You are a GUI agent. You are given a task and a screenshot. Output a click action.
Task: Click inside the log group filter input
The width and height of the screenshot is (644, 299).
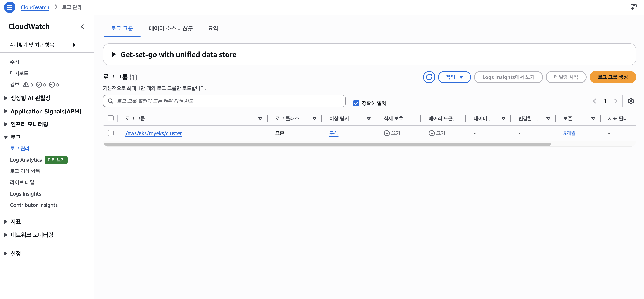click(x=225, y=101)
